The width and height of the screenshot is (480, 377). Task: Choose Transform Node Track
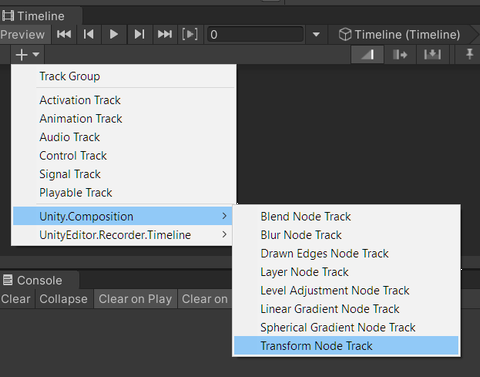(x=346, y=346)
